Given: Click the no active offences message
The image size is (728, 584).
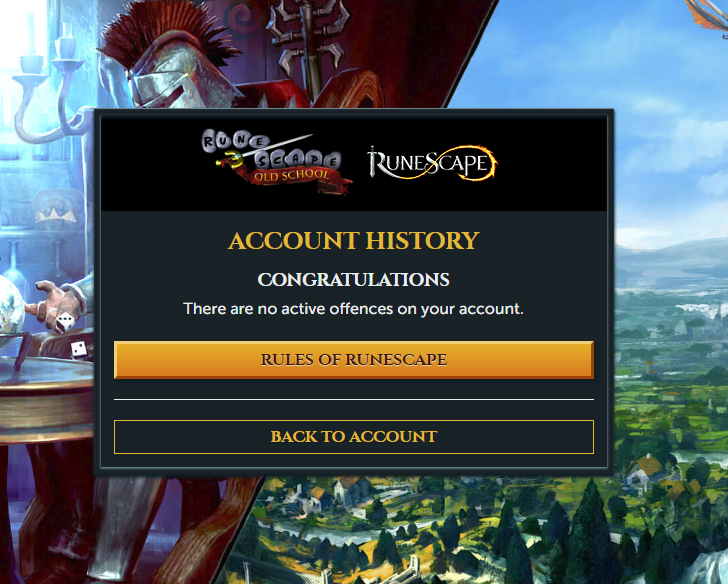Looking at the screenshot, I should pyautogui.click(x=354, y=309).
